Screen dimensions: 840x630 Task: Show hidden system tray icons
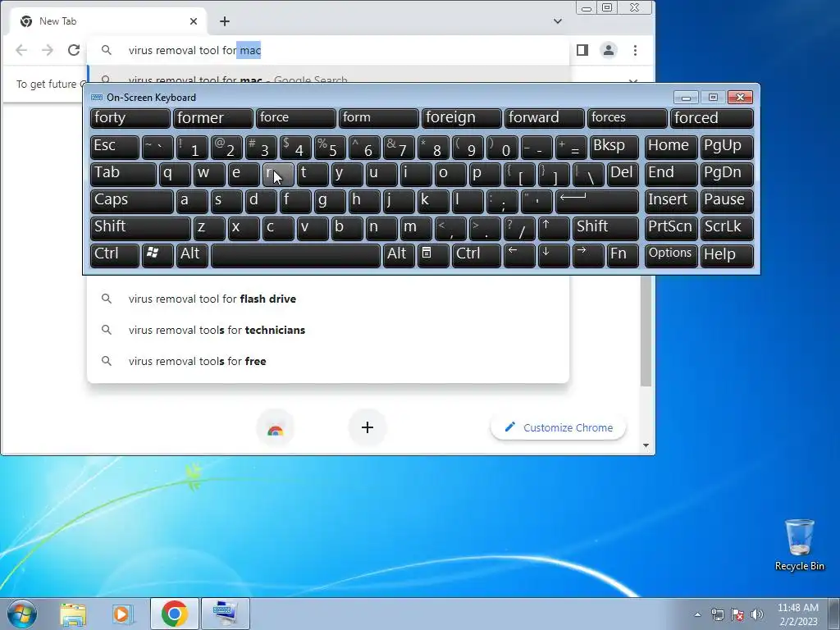pyautogui.click(x=697, y=614)
